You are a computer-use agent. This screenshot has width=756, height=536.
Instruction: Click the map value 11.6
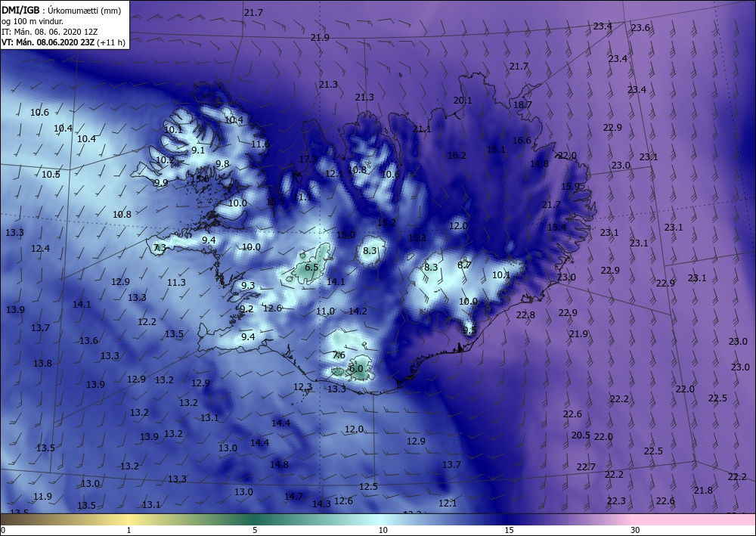(x=260, y=144)
